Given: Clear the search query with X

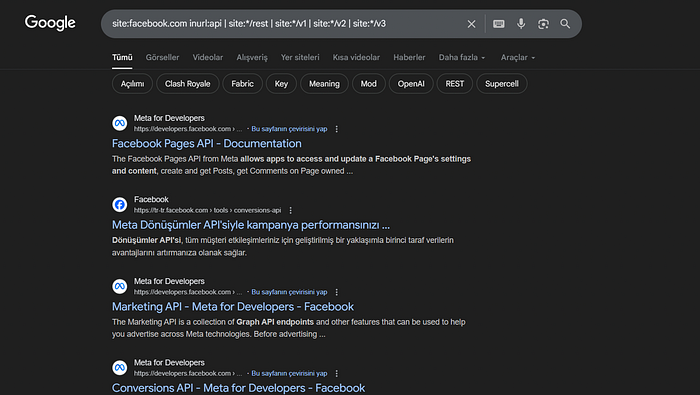Looking at the screenshot, I should 471,24.
